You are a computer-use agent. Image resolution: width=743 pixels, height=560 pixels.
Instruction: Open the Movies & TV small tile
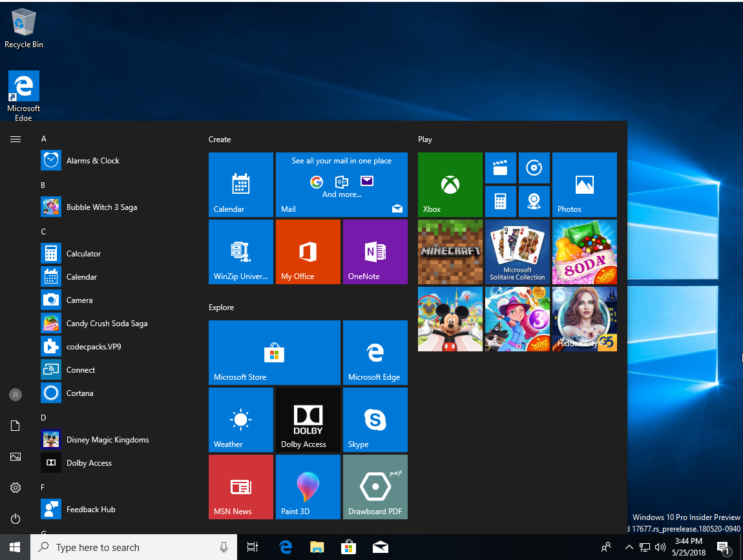500,168
